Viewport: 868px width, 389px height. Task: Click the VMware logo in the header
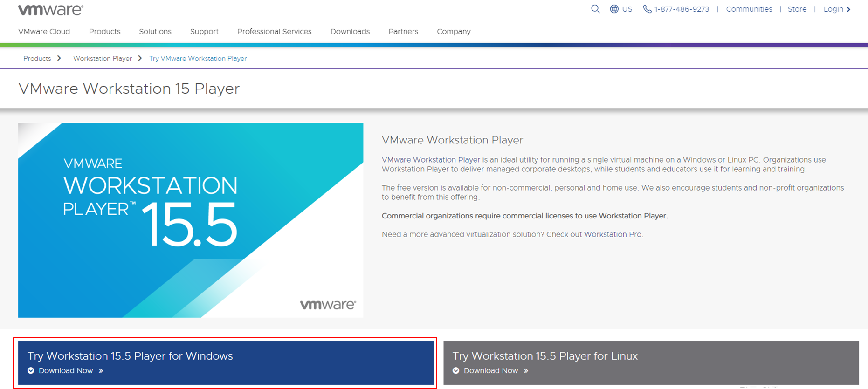point(51,10)
